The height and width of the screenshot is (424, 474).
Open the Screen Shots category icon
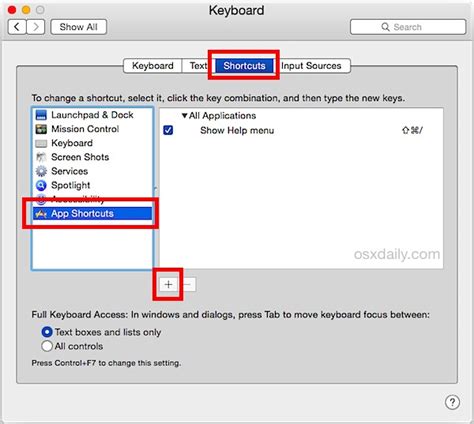coord(41,157)
